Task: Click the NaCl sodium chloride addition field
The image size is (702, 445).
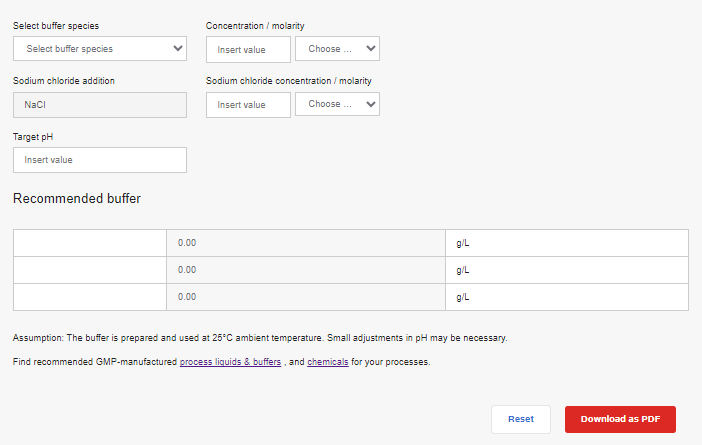Action: [99, 105]
